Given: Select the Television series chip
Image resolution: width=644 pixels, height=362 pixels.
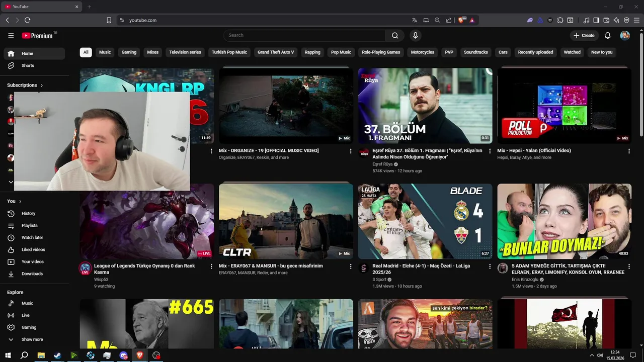Looking at the screenshot, I should click(x=185, y=52).
